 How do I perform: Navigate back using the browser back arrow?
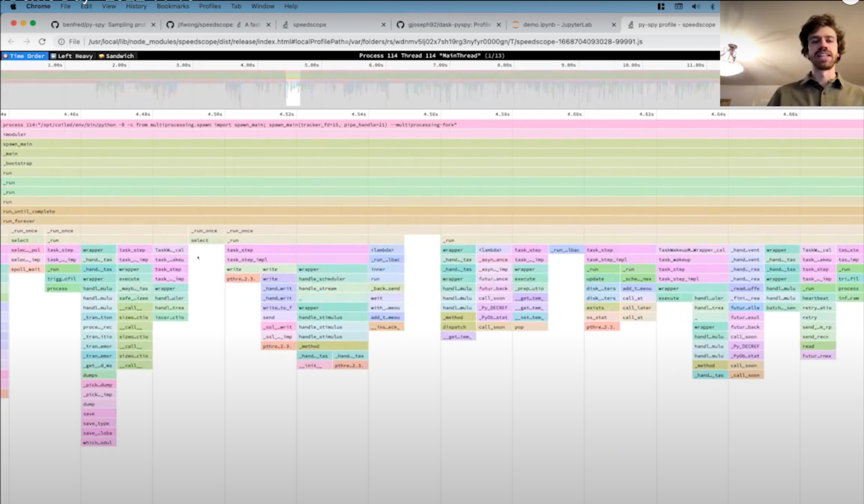(11, 42)
